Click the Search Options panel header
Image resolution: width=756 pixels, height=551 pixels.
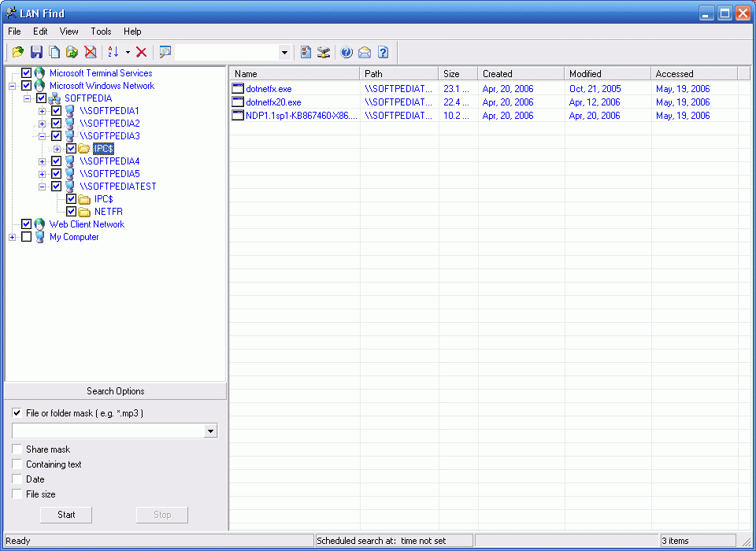coord(115,391)
